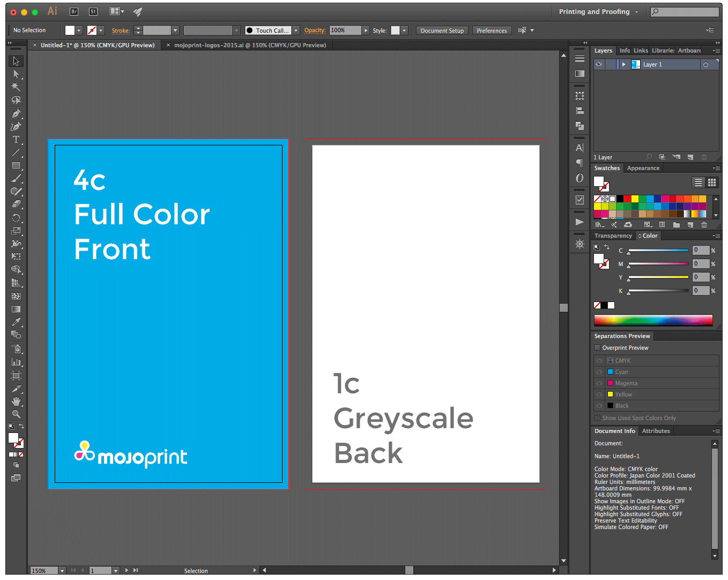Select the Direct Selection tool
The image size is (728, 580).
(x=16, y=74)
